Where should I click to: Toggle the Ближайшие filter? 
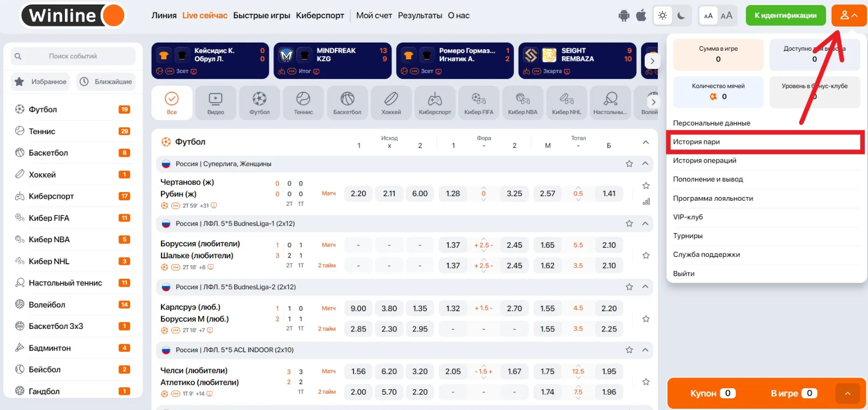(106, 82)
